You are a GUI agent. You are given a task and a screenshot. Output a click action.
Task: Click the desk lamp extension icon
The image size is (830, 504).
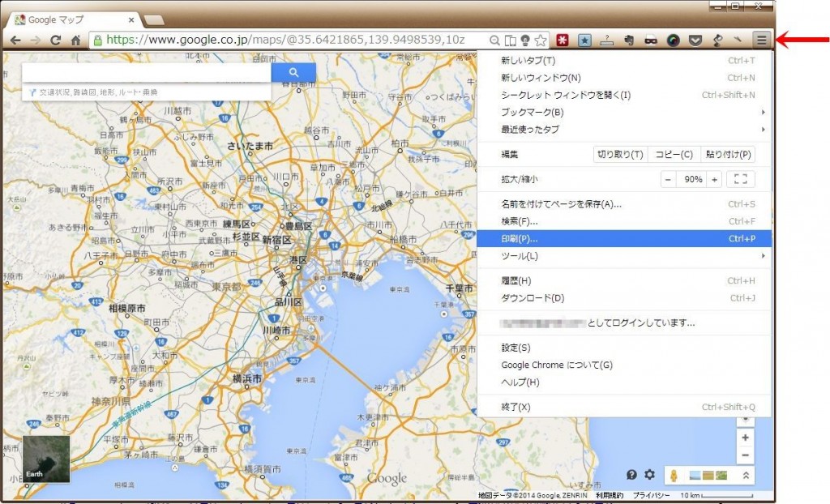717,41
